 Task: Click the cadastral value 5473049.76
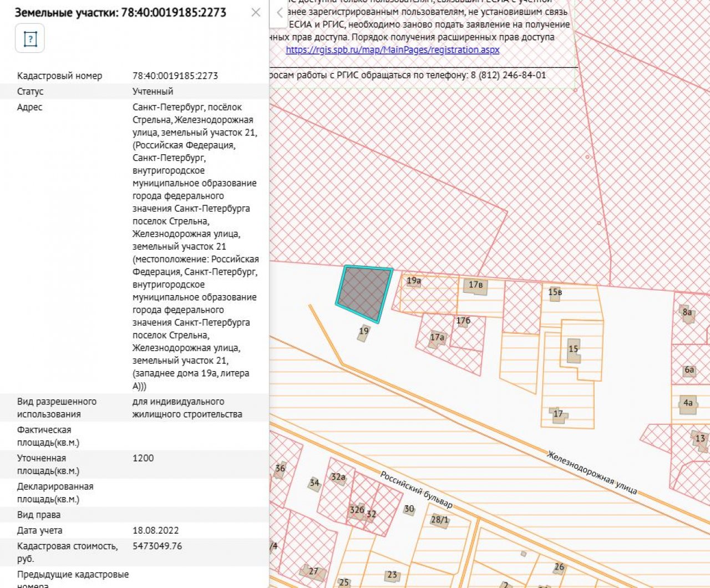click(x=157, y=546)
